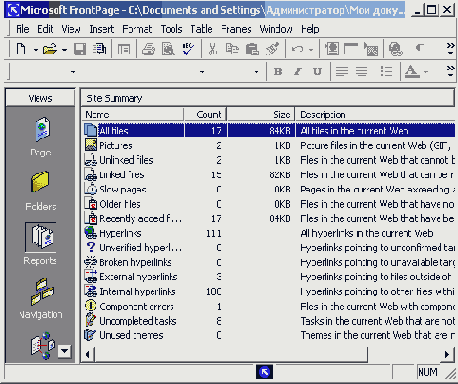Open the Font name dropdown
The width and height of the screenshot is (458, 384).
[202, 72]
